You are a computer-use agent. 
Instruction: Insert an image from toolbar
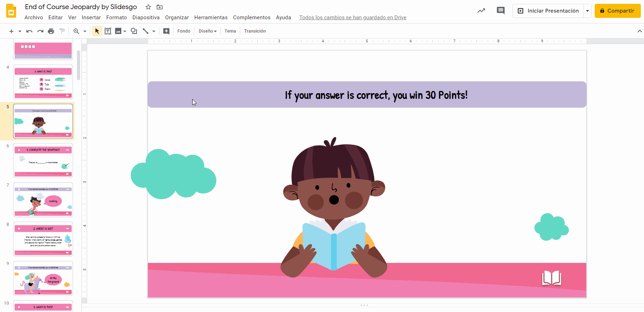click(x=119, y=31)
